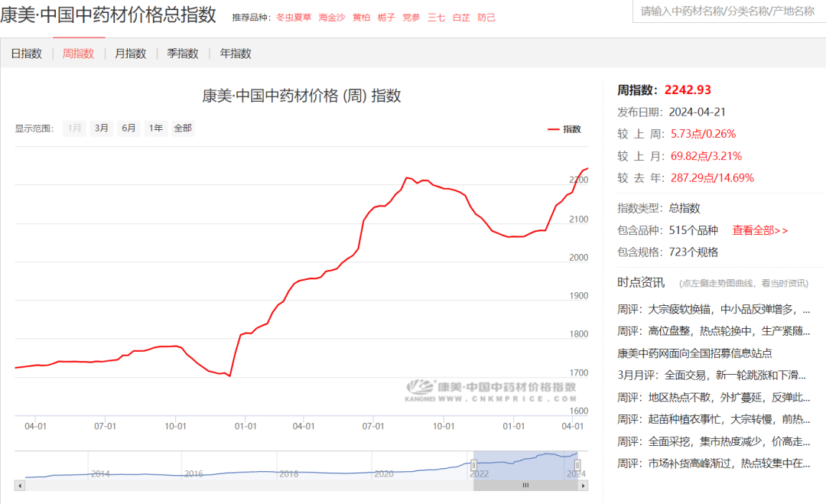Grab the left range handle at 2022
The image size is (826, 504).
click(x=473, y=465)
